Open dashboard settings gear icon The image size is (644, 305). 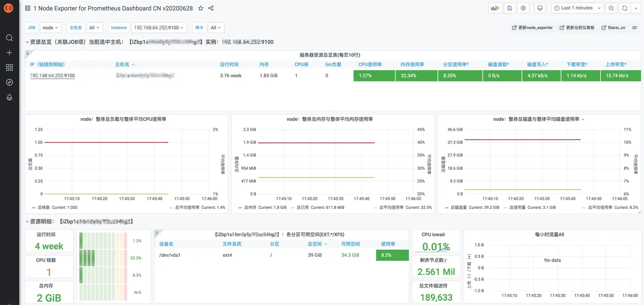[523, 8]
